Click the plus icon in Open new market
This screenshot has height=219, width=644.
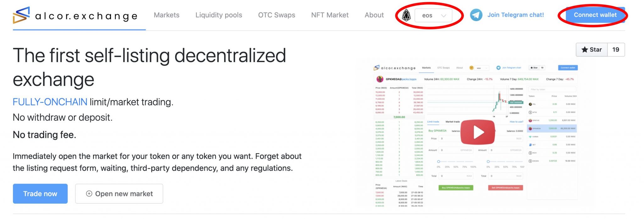coord(89,194)
